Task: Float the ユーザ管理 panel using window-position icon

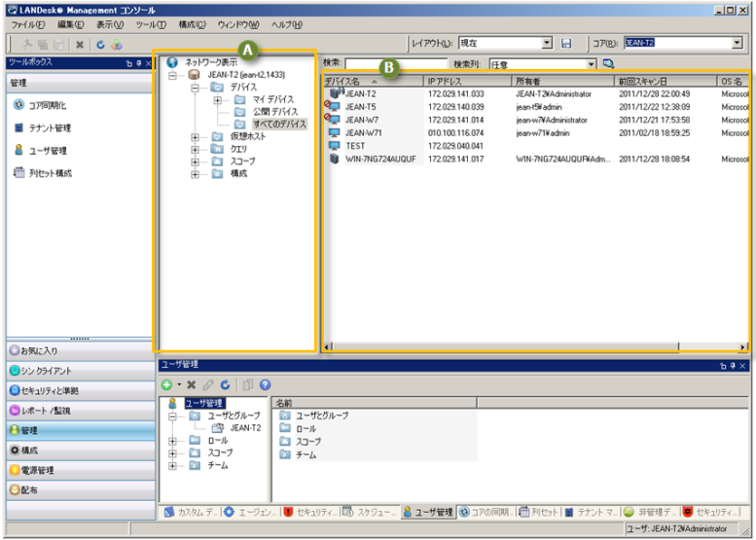Action: 723,366
